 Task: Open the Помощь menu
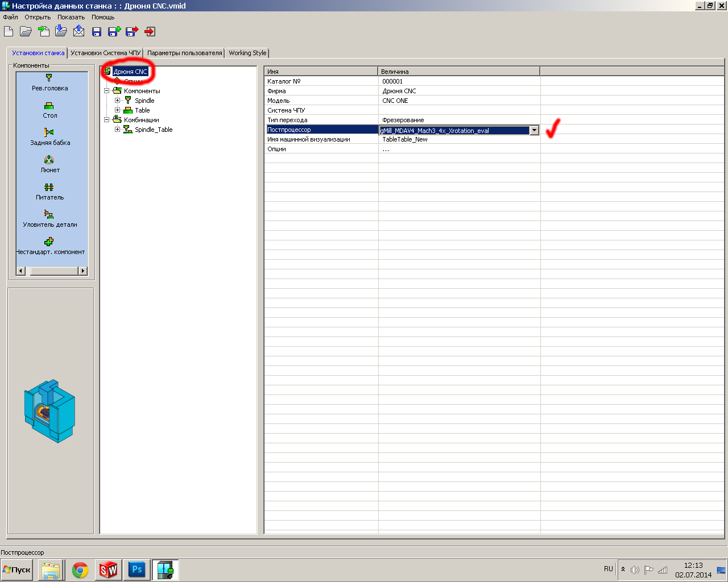click(x=103, y=17)
